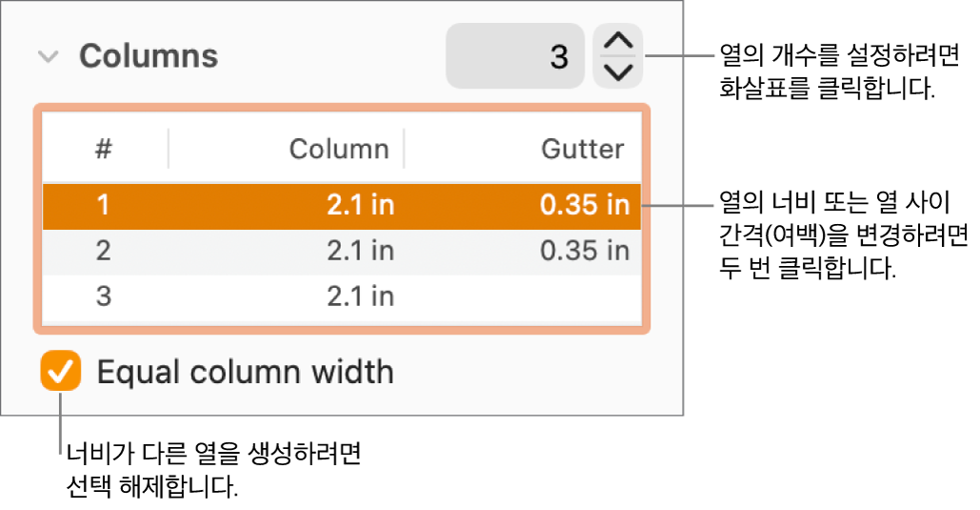
Task: Click the Columns section heading
Action: pos(149,57)
